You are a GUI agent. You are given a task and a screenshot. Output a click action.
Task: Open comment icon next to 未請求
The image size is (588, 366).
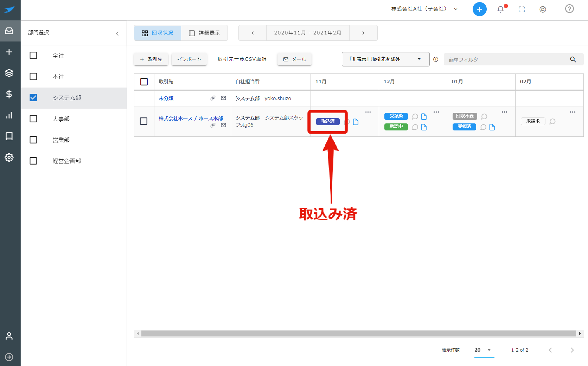[x=552, y=122]
